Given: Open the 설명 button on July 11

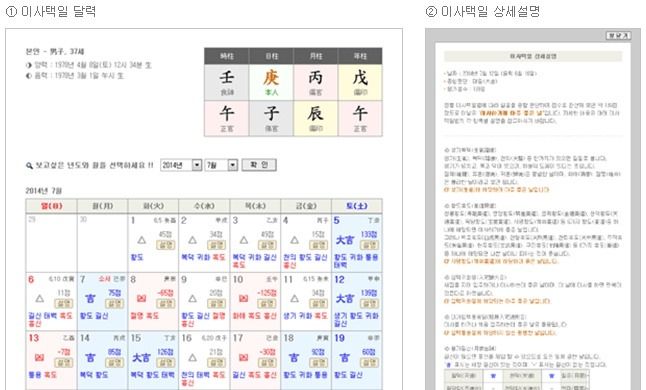Looking at the screenshot, I should 318,304.
